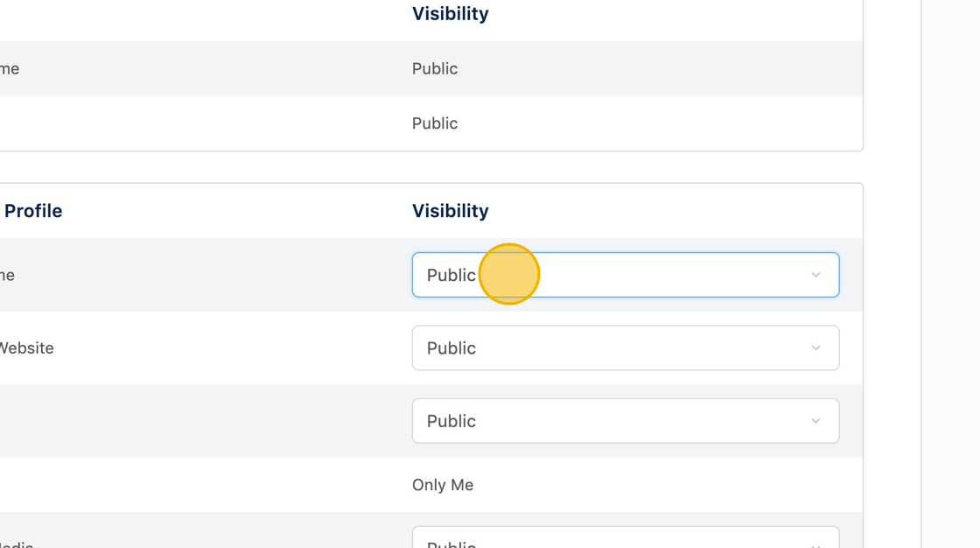Click the chevron of the cut-off bottom dropdown
Viewport: 980px width, 548px height.
(x=815, y=544)
